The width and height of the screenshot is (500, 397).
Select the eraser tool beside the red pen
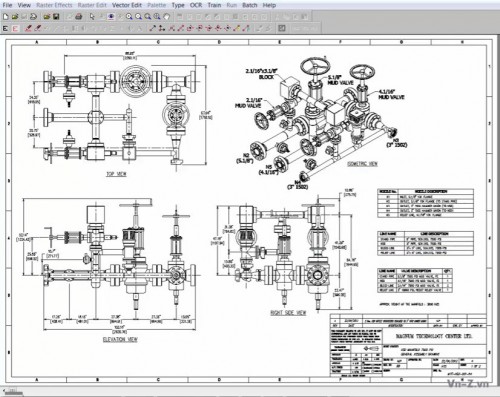(38, 29)
